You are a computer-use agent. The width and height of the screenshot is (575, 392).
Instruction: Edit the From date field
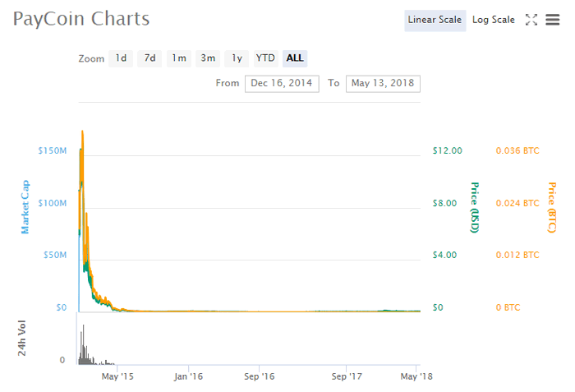(x=282, y=84)
